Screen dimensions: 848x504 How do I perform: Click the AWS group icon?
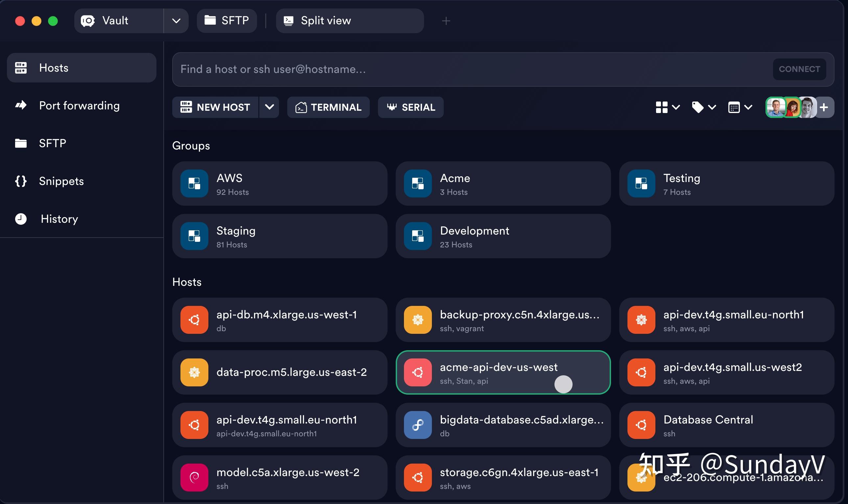[194, 183]
